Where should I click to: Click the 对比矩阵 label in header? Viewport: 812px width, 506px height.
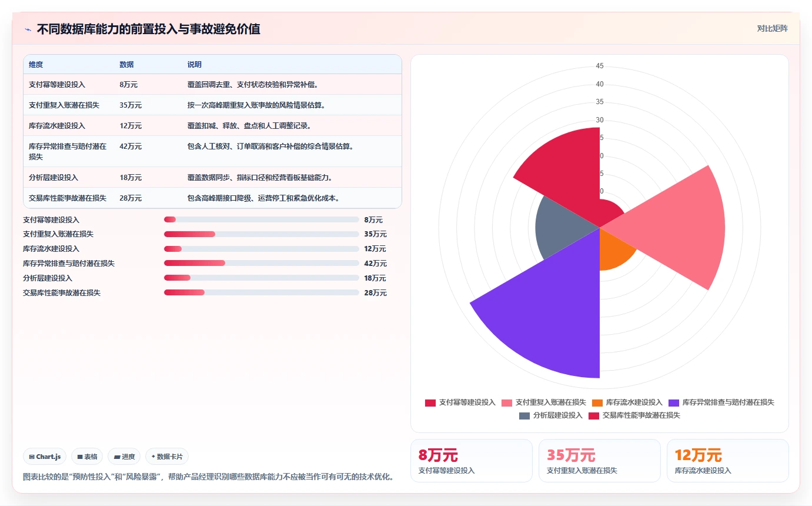point(772,28)
